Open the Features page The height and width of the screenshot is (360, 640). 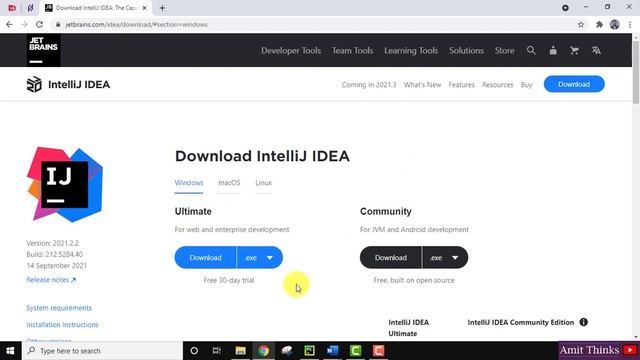click(x=461, y=84)
